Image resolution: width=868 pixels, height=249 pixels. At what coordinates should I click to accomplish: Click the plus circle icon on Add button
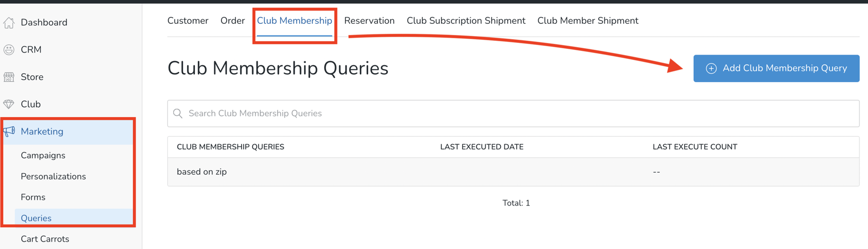click(x=711, y=68)
